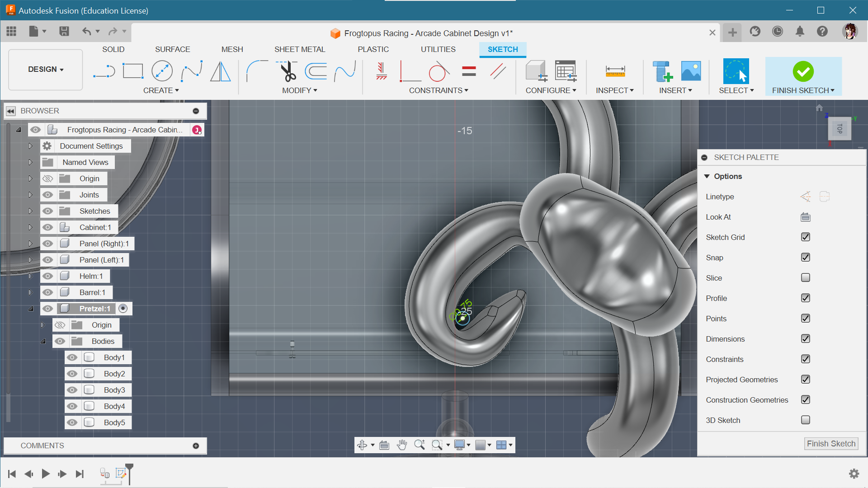Image resolution: width=868 pixels, height=488 pixels.
Task: Open the INSPECT dropdown menu
Action: point(615,90)
